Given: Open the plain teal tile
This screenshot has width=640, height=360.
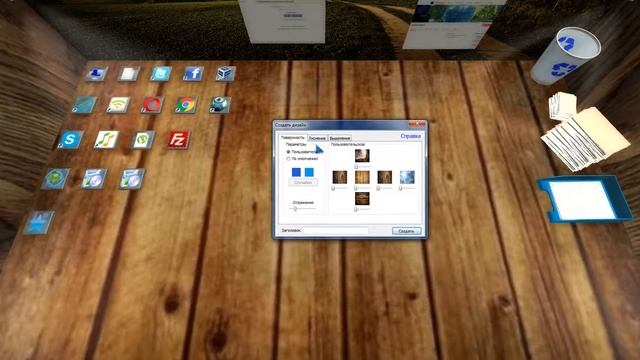Looking at the screenshot, I should [x=84, y=104].
